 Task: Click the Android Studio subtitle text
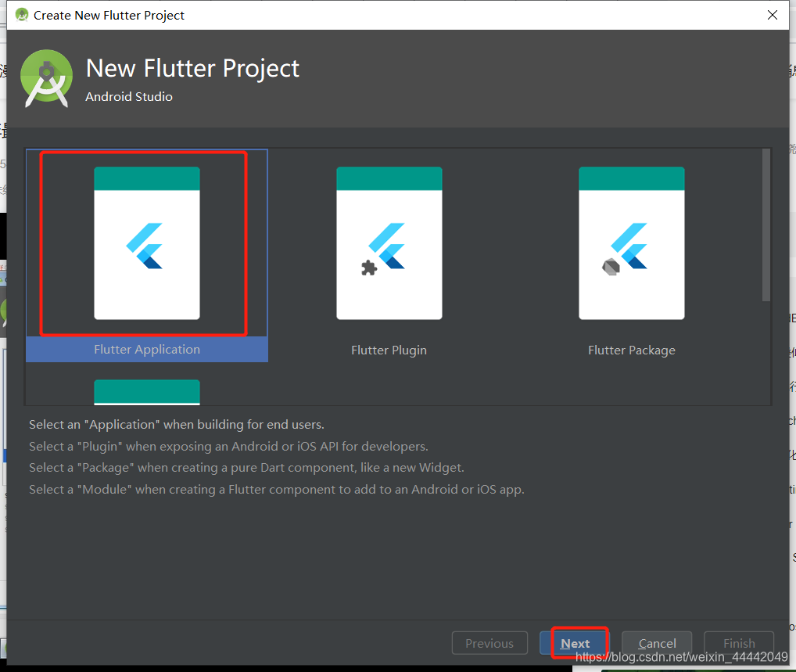[129, 96]
